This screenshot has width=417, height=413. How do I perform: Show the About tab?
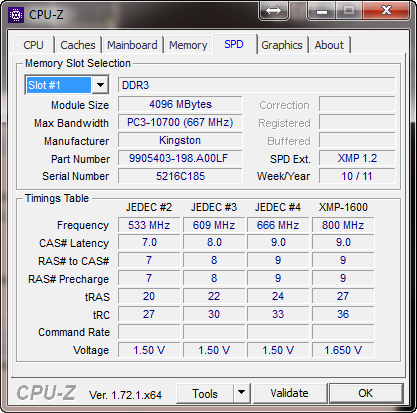pyautogui.click(x=329, y=45)
